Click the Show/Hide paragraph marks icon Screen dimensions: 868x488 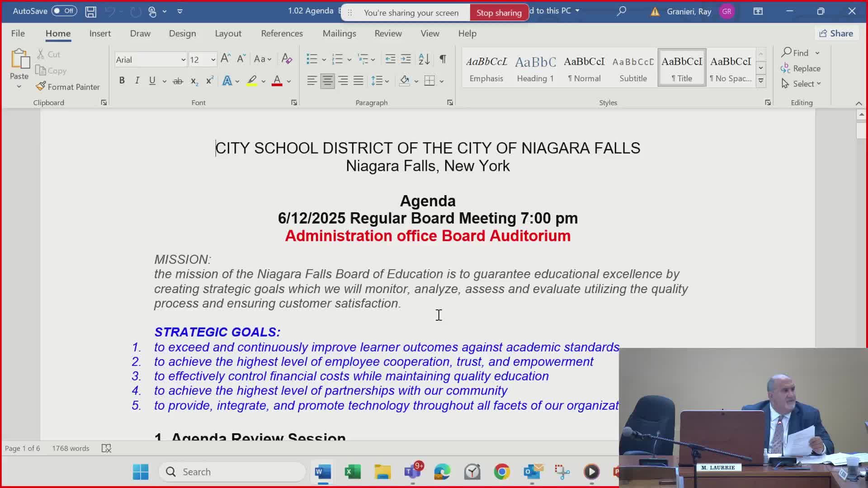[x=443, y=59]
